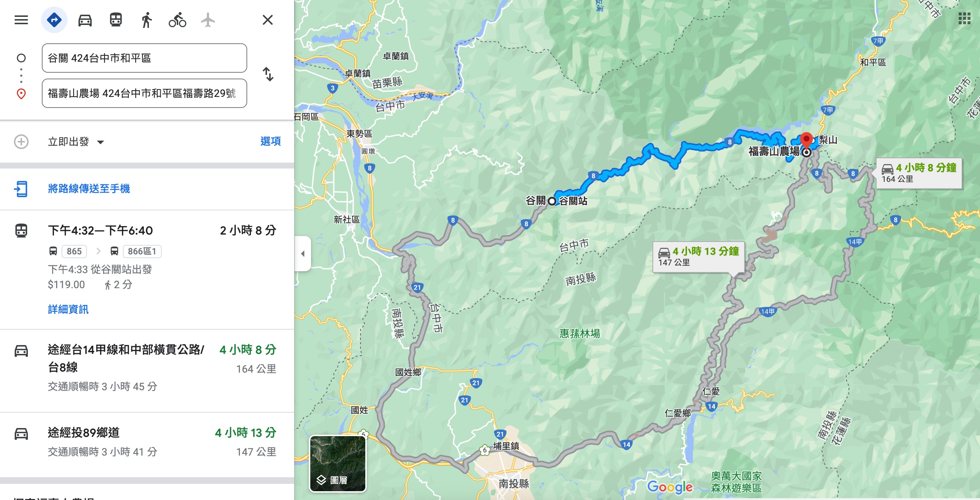This screenshot has width=980, height=500.
Task: Toggle satellite layer thumbnail 圖層
Action: coord(338,463)
